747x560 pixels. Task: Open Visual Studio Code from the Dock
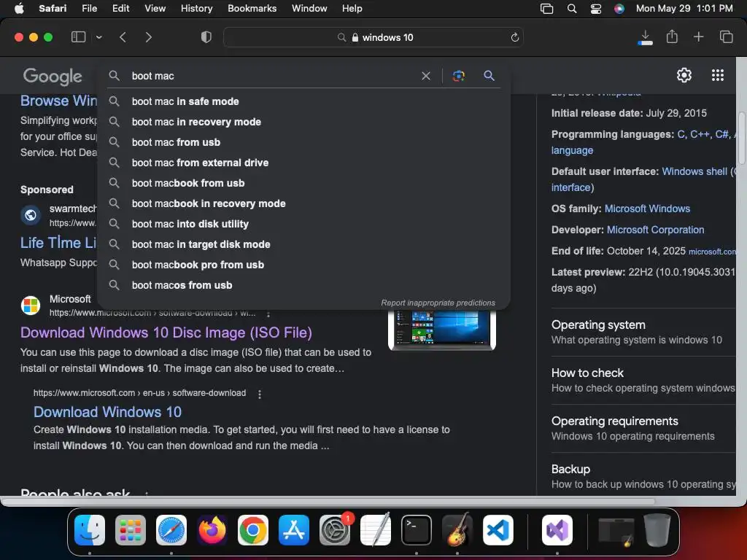coord(498,530)
